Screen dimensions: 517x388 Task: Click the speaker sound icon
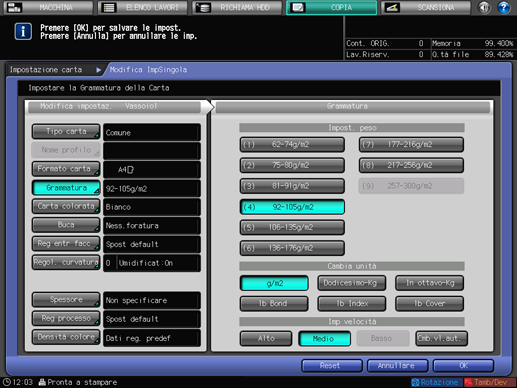click(x=484, y=7)
